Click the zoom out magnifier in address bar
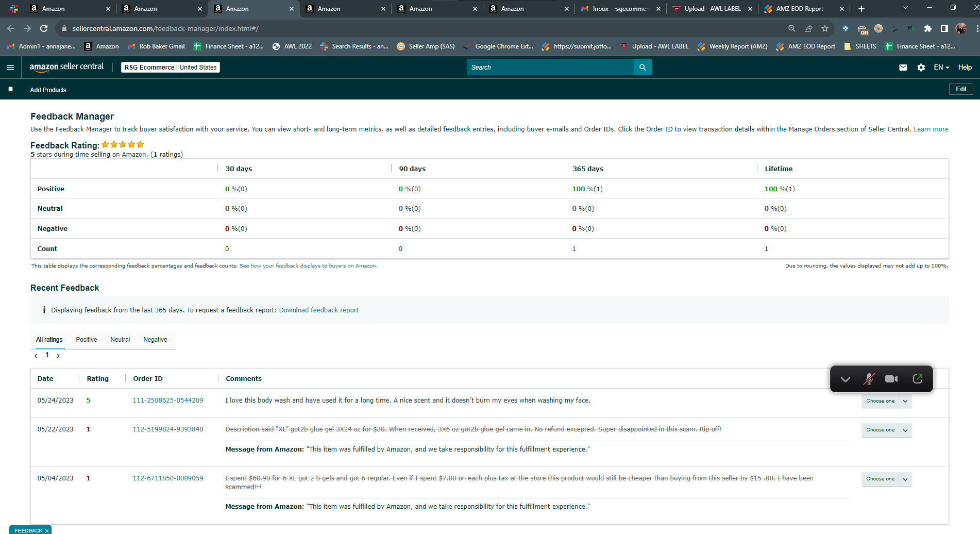 coord(792,28)
